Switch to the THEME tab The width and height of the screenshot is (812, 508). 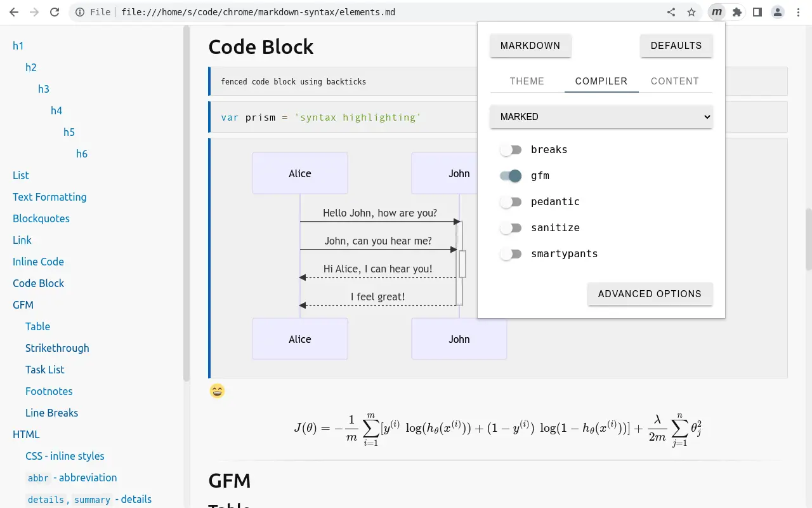pos(527,81)
